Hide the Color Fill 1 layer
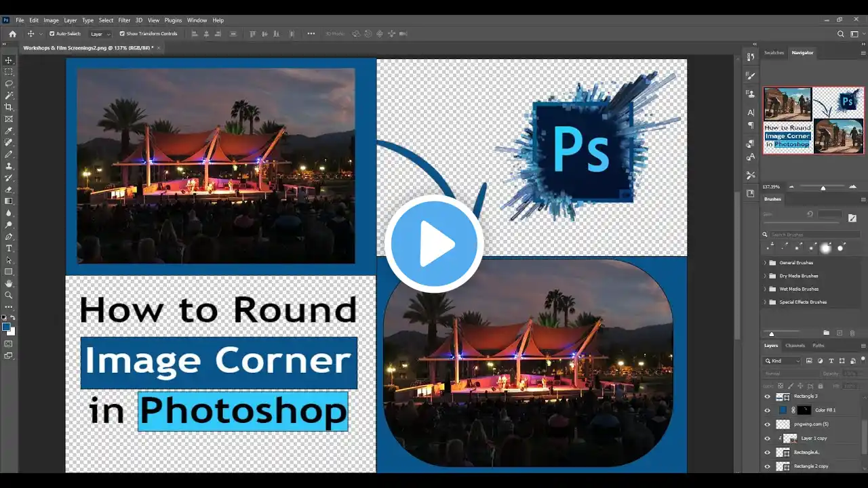Screen dimensions: 868x488 click(767, 410)
